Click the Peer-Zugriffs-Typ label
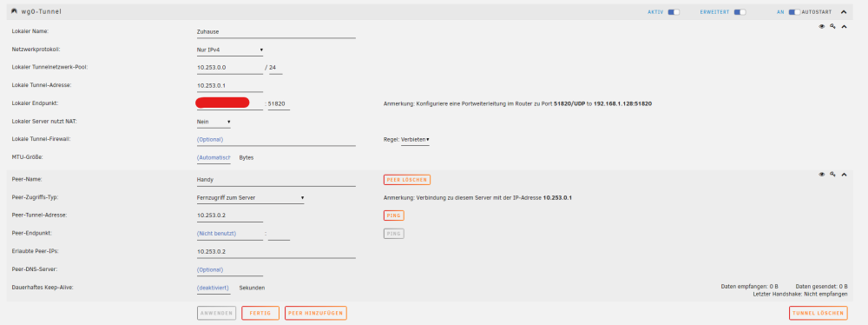The width and height of the screenshot is (868, 325). tap(35, 197)
